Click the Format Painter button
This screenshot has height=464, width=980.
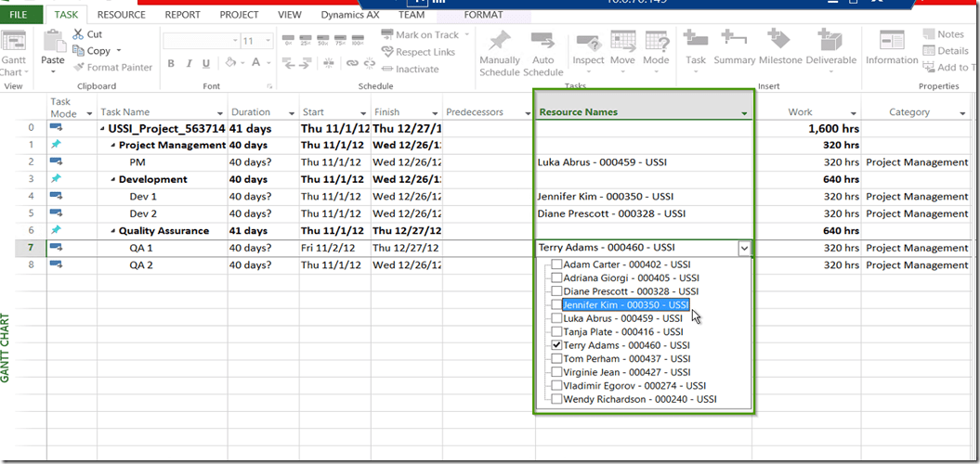tap(112, 67)
